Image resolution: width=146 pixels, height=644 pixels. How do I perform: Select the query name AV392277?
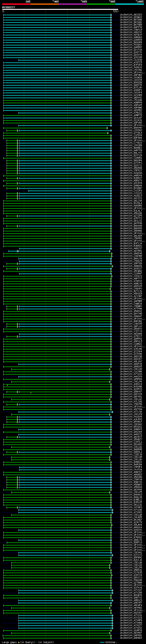[x=8, y=8]
